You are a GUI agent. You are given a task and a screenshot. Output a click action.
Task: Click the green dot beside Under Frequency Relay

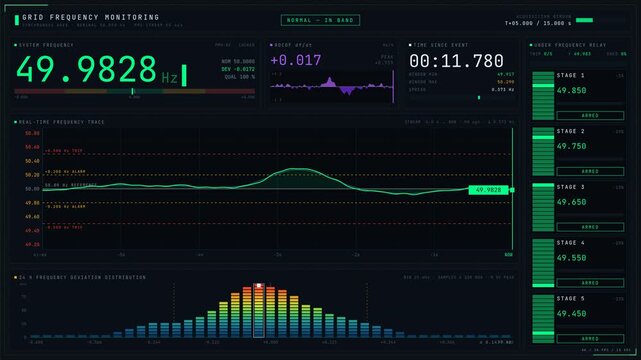[x=531, y=45]
